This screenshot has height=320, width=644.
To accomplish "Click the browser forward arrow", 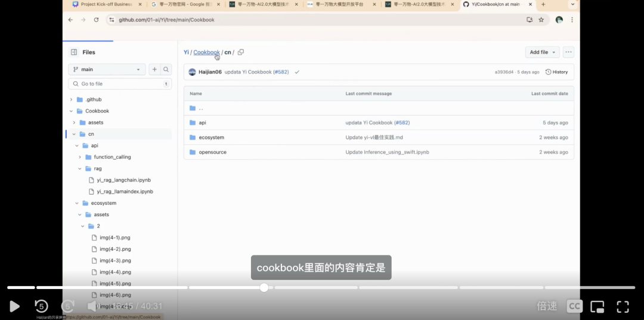I will [x=83, y=20].
